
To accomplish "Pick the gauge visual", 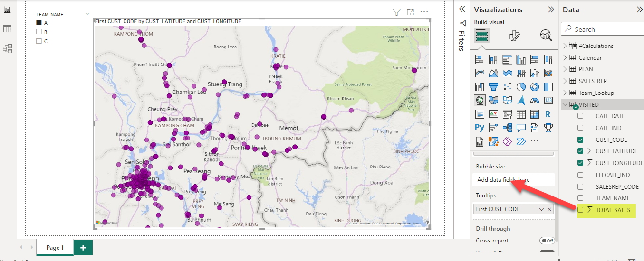I will point(535,100).
